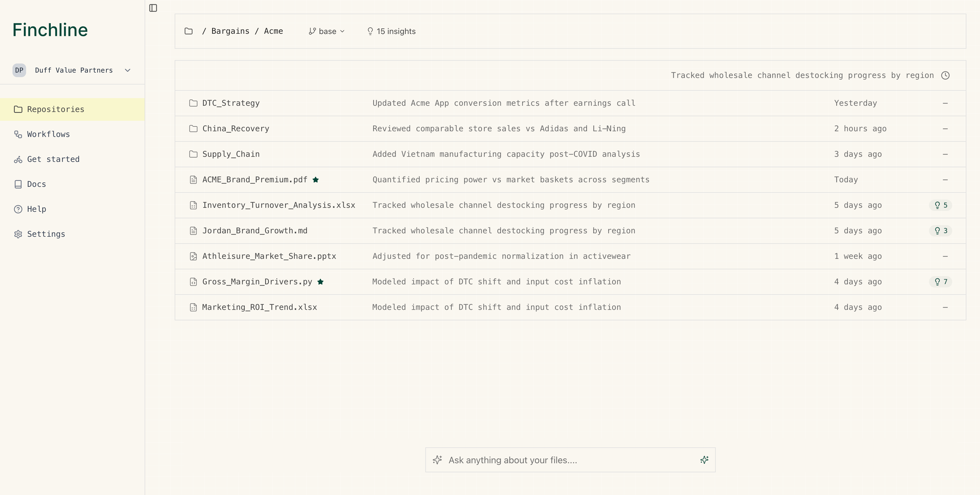Go to Acme in the breadcrumb
The height and width of the screenshot is (495, 980).
point(274,31)
